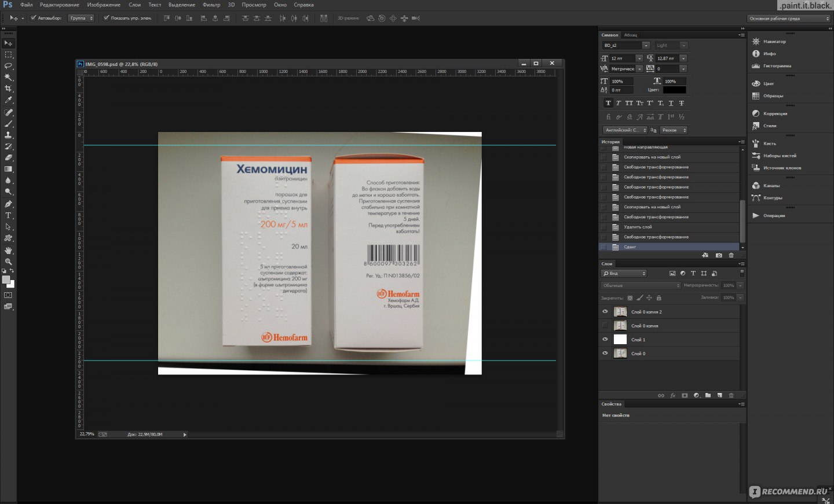Screen dimensions: 834x504
Task: Select the Eyedropper tool
Action: pos(8,100)
